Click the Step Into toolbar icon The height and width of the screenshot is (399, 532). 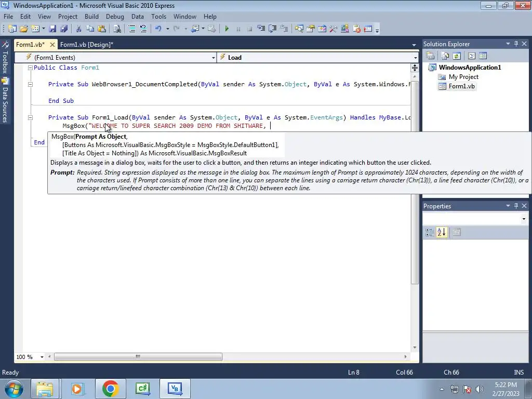tap(261, 29)
